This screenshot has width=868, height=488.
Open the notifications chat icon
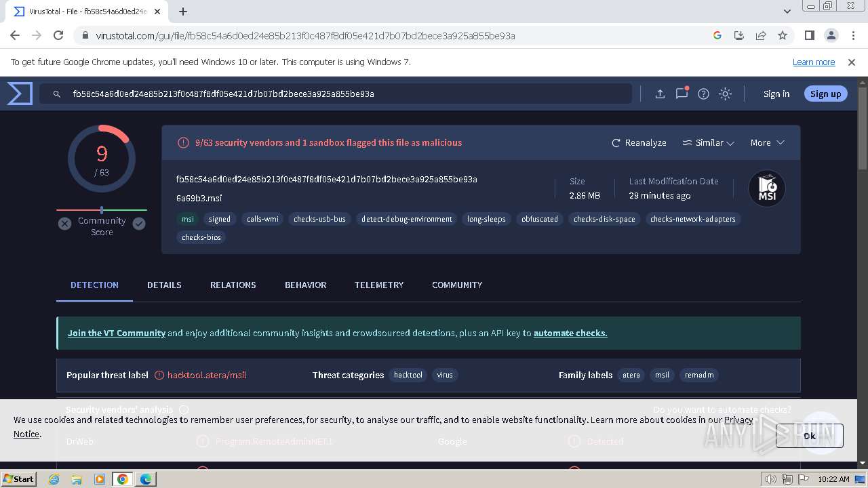(682, 94)
